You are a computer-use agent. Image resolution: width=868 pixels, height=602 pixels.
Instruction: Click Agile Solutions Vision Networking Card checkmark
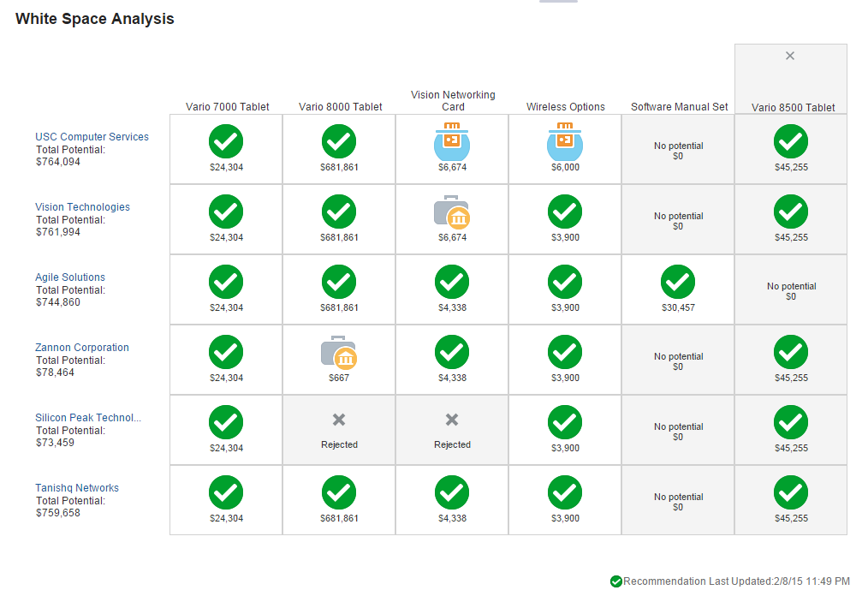point(452,282)
